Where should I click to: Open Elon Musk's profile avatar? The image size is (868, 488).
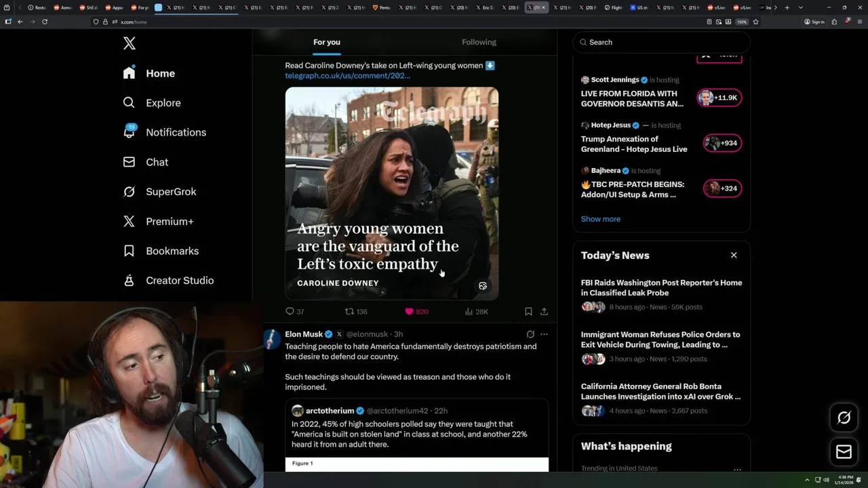(x=272, y=339)
